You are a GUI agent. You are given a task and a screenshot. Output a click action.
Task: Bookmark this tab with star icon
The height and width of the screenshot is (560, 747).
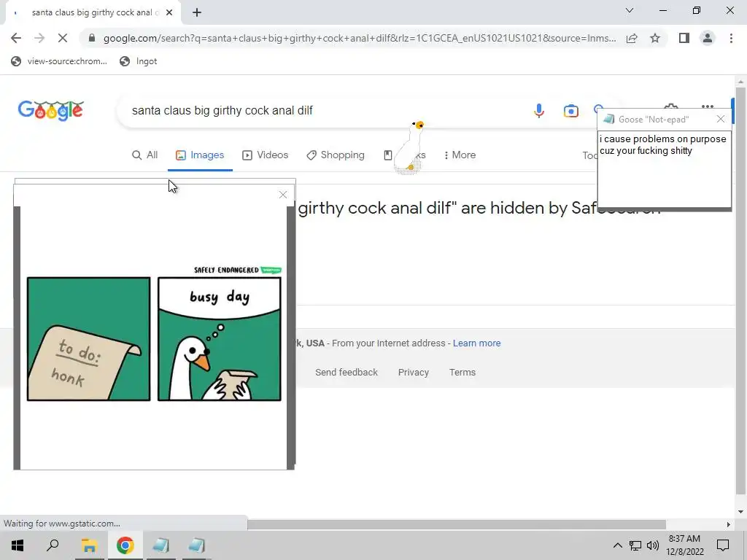tap(655, 38)
